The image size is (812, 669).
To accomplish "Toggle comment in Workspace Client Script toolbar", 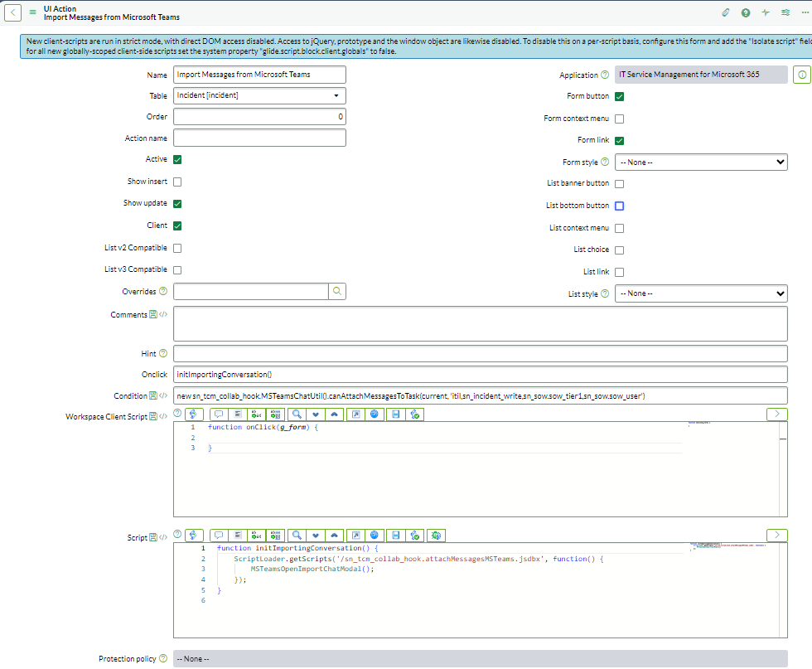I will pos(219,414).
